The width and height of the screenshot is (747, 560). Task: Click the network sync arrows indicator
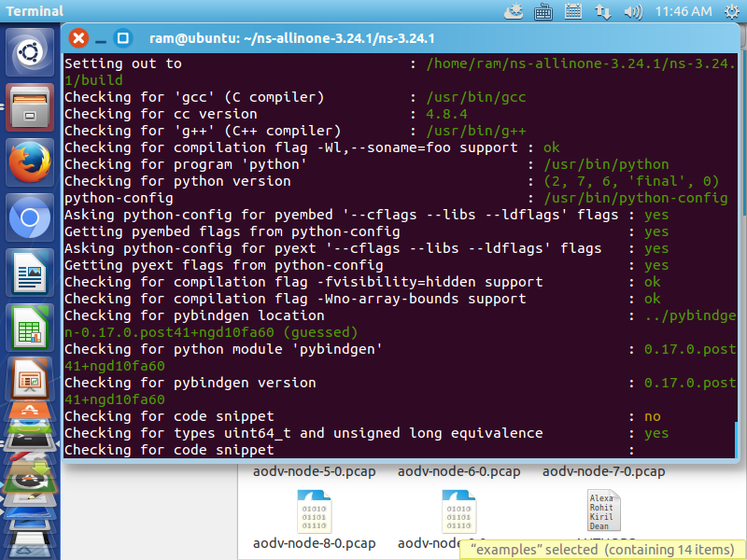coord(603,11)
